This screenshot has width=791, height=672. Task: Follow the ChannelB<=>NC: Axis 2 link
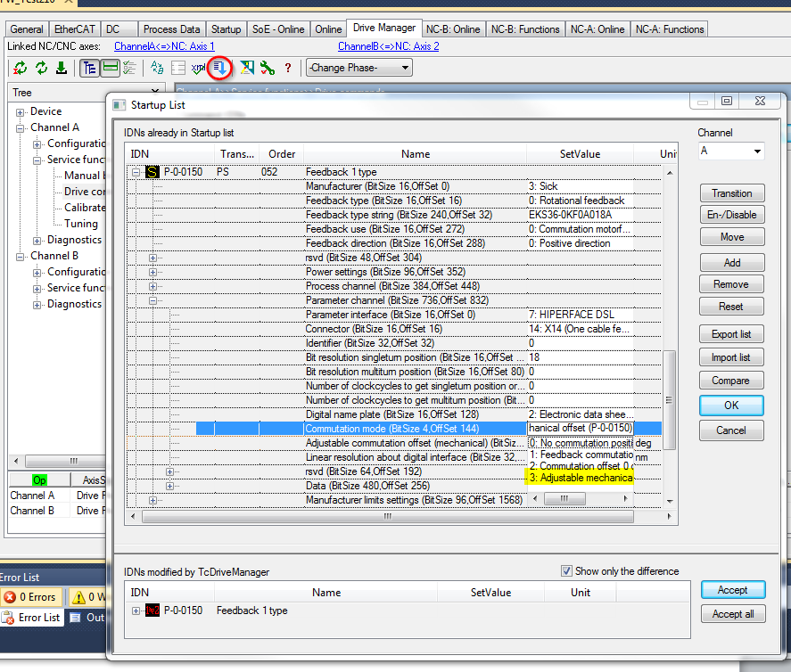[x=389, y=46]
